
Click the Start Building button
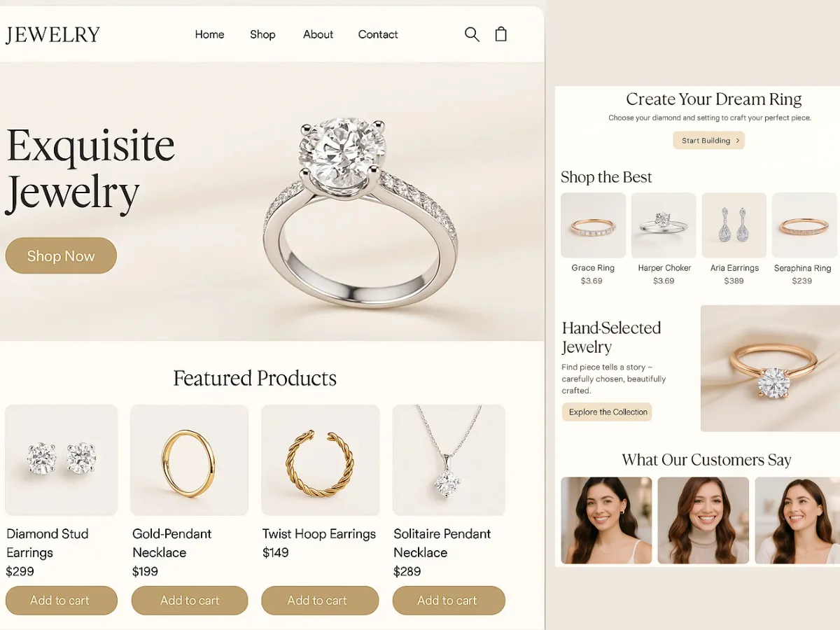709,140
